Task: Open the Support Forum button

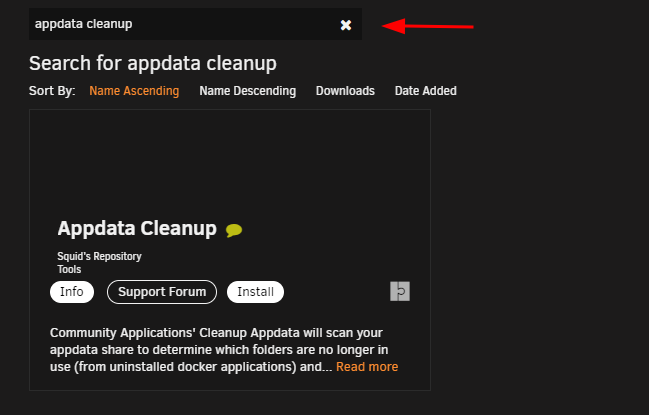Action: pos(162,292)
